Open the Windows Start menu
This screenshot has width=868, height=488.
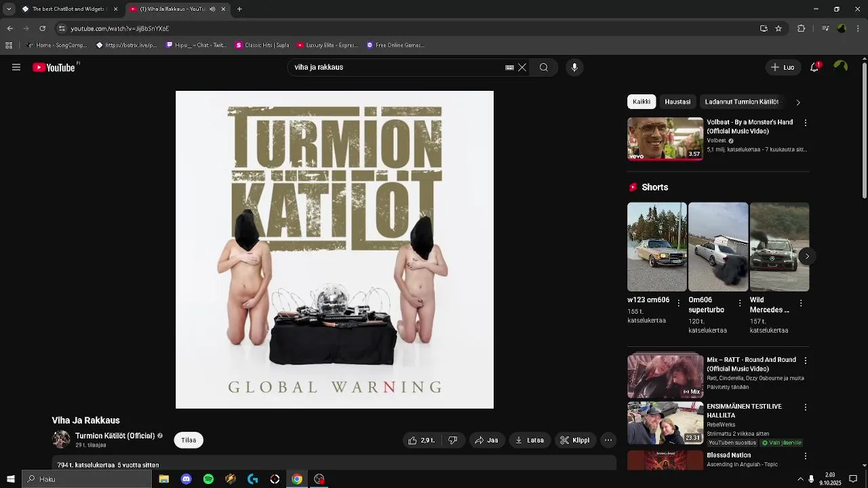tap(10, 479)
